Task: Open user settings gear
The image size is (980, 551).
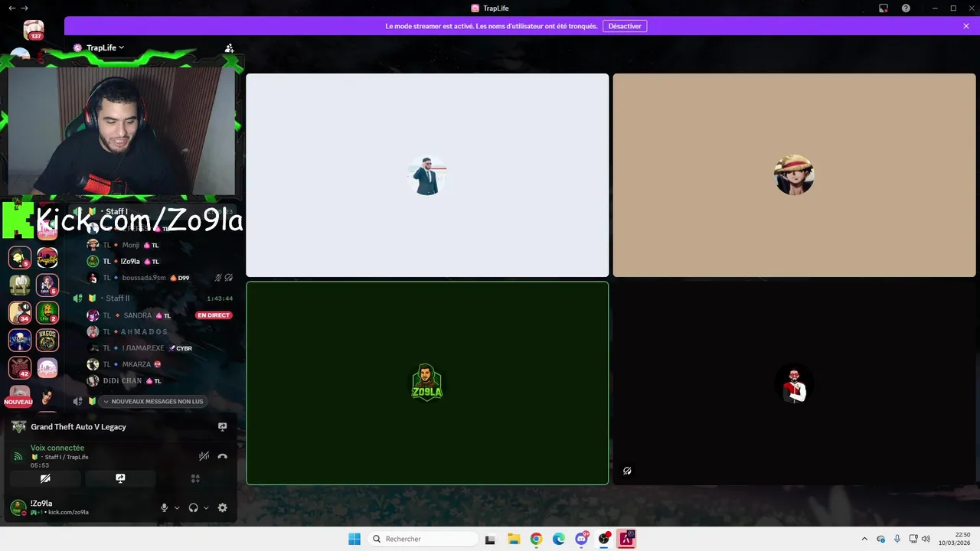Action: coord(223,507)
